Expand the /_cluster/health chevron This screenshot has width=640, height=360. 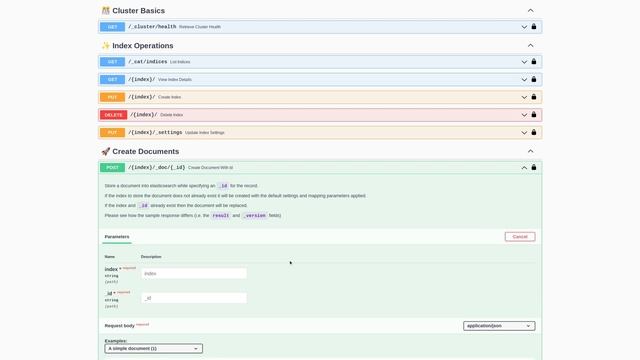point(524,27)
